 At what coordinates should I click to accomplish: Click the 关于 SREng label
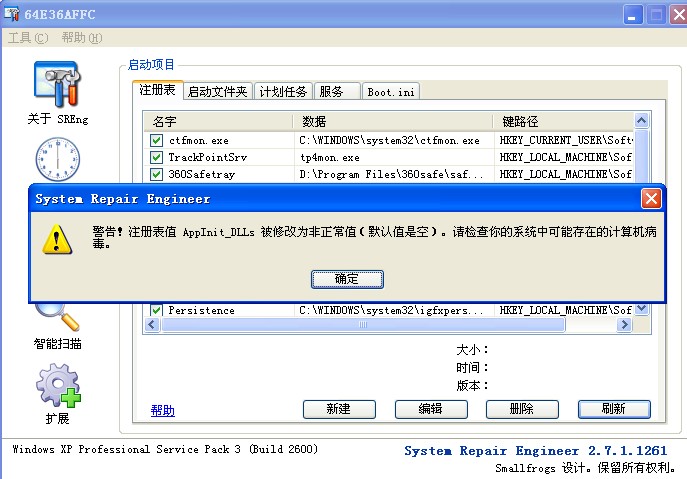tap(57, 119)
